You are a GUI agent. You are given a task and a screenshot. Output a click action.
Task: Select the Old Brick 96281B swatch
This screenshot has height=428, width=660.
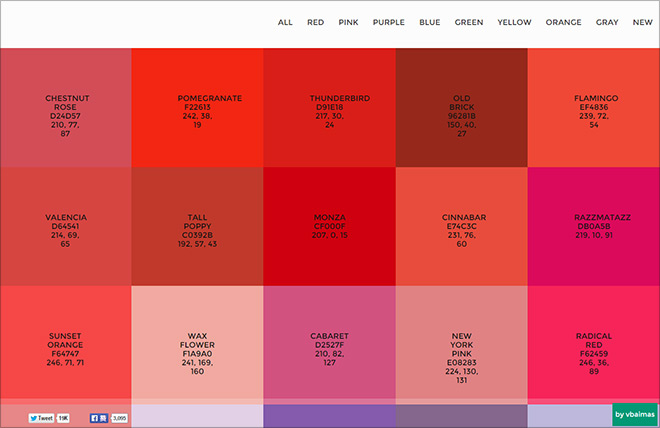tap(462, 108)
